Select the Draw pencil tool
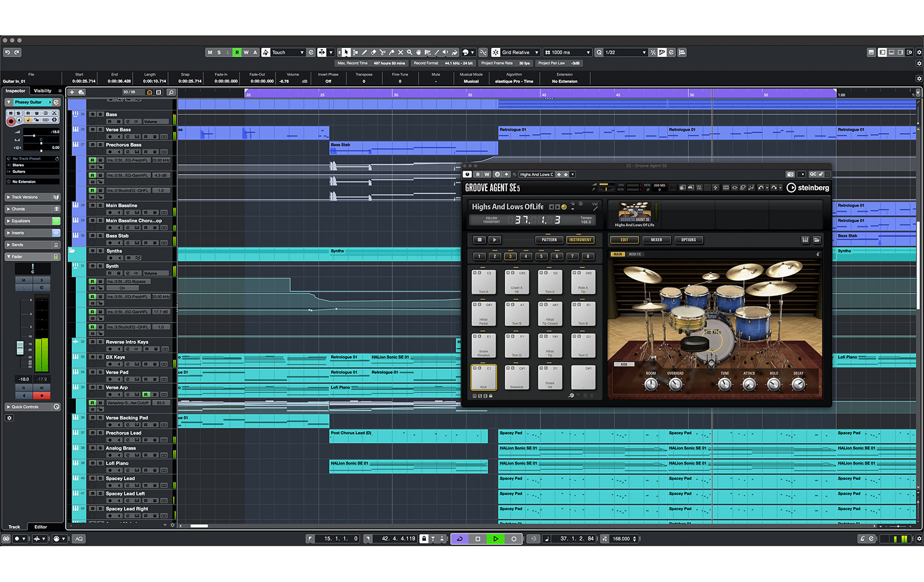 pos(364,52)
